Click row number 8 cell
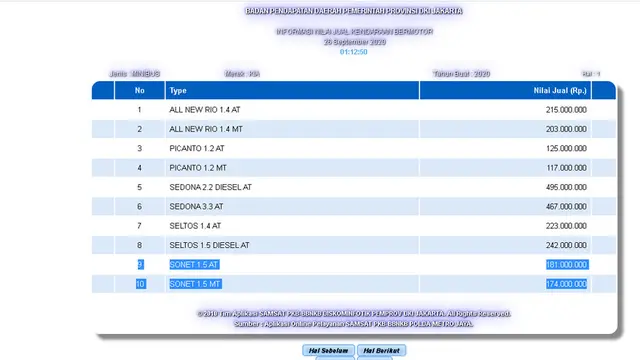Image resolution: width=640 pixels, height=360 pixels. click(140, 245)
